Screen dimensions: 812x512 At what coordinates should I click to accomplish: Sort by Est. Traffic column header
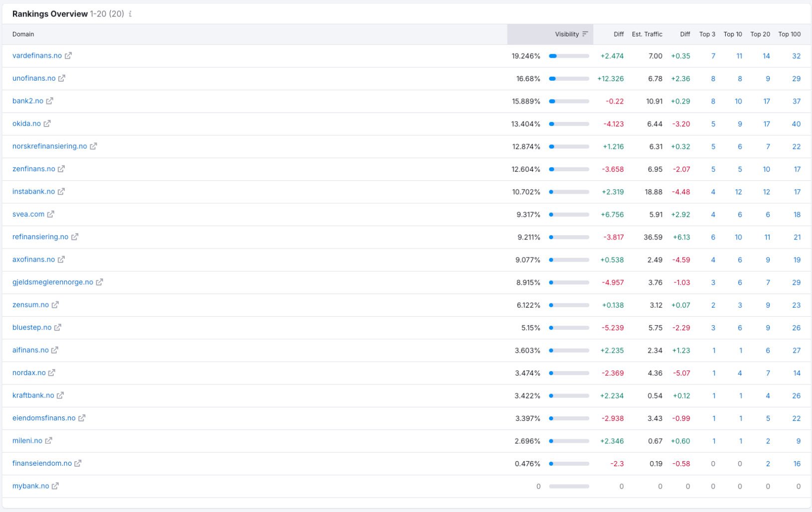pos(647,34)
